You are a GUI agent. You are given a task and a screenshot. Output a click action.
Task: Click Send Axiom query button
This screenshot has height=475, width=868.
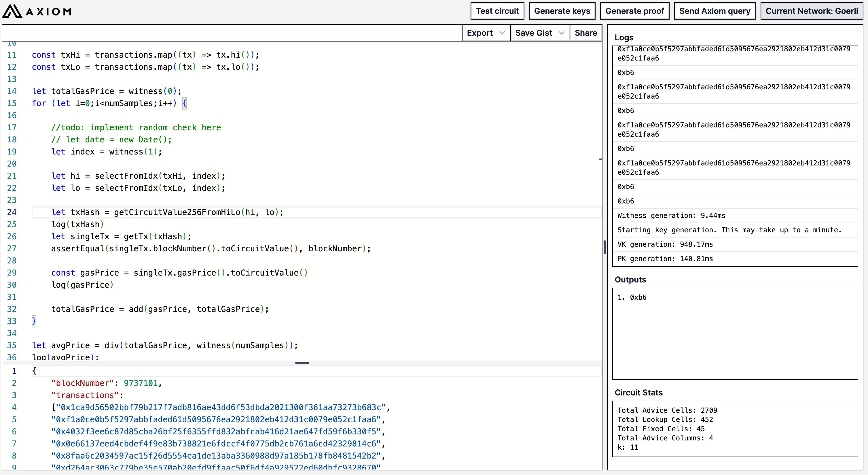pos(715,11)
